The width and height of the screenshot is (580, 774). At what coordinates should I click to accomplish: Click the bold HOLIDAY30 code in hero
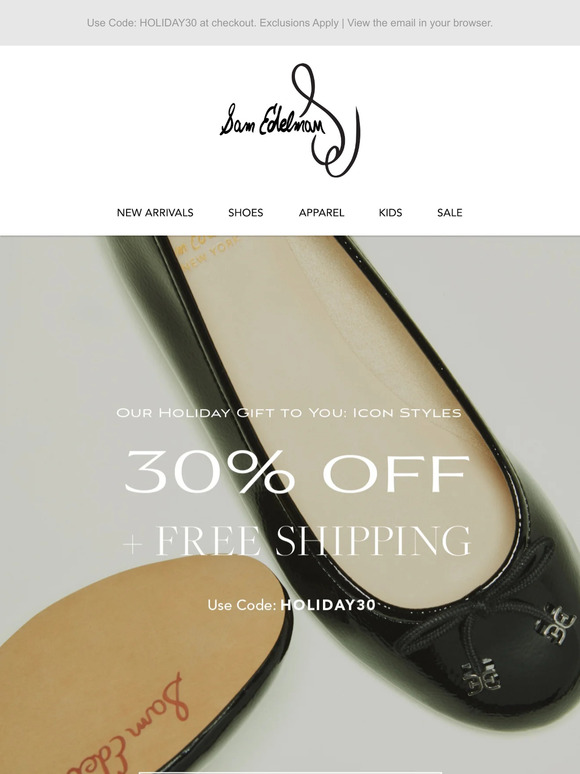[x=328, y=605]
